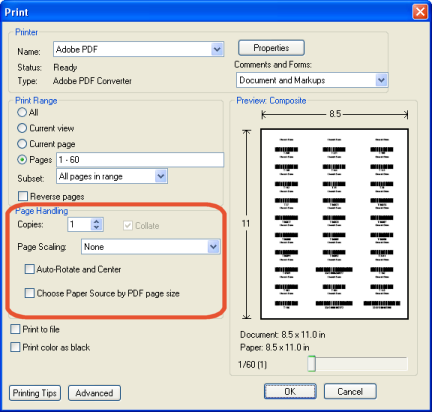This screenshot has width=432, height=412.
Task: Click the Properties button
Action: (x=271, y=48)
